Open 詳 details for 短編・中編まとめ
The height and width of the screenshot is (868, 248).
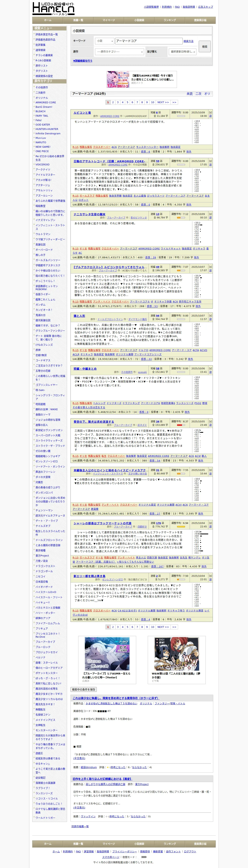tap(210, 372)
